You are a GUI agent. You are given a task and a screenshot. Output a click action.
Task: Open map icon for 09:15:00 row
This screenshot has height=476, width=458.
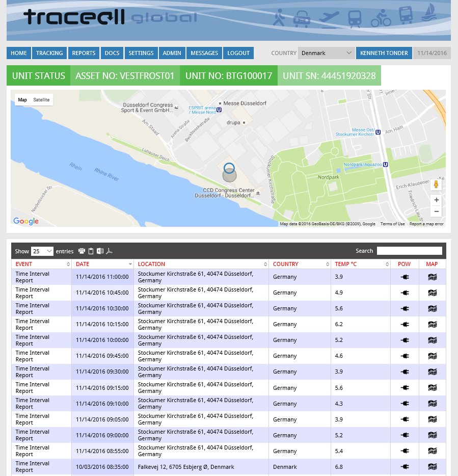pyautogui.click(x=432, y=388)
